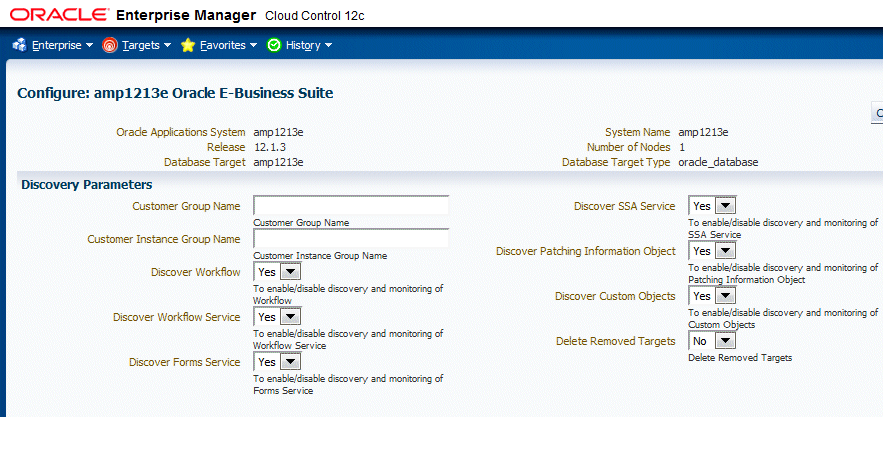Open the Discover Custom Objects dropdown
This screenshot has width=883, height=450.
click(712, 296)
